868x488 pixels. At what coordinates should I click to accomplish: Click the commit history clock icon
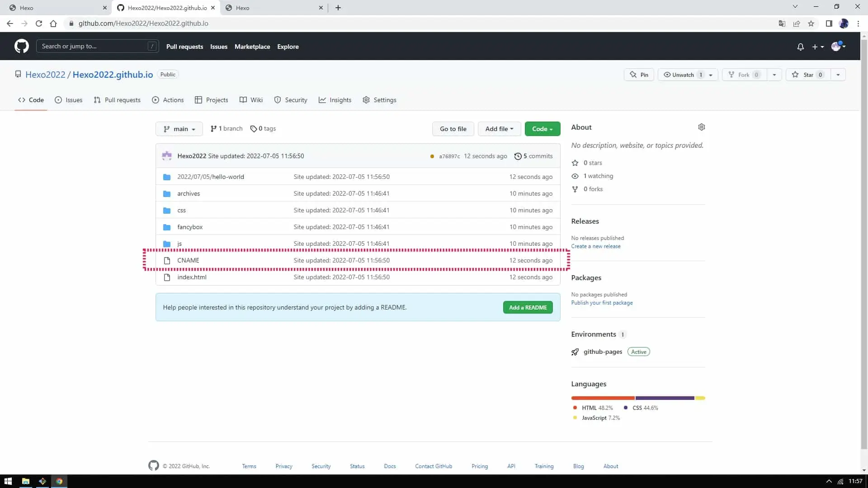coord(518,156)
